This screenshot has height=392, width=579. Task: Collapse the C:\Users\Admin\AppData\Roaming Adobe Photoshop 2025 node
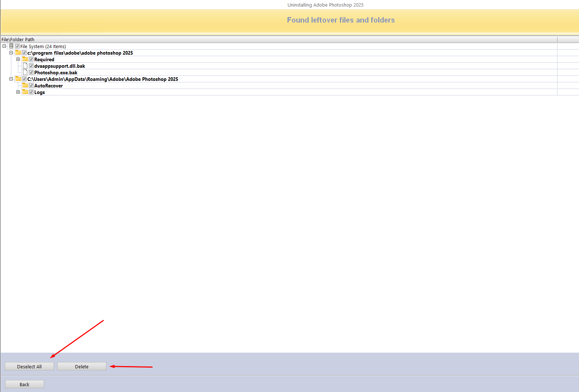click(x=11, y=79)
